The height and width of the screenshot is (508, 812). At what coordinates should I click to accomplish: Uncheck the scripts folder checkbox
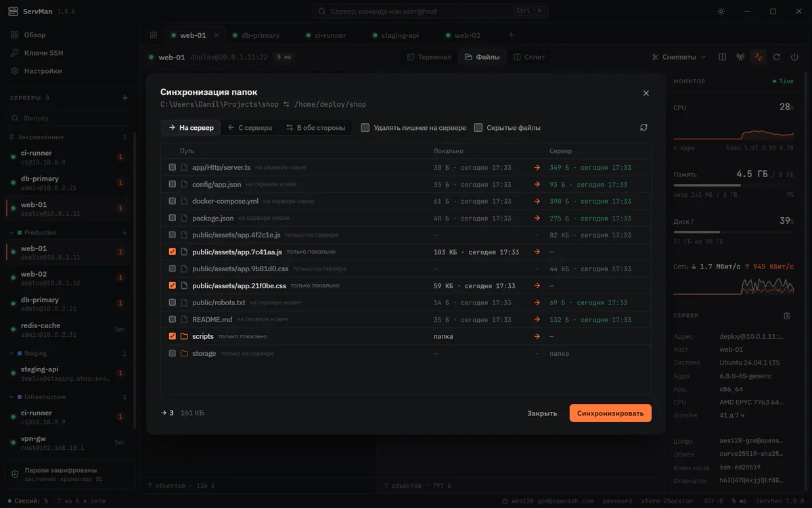173,336
